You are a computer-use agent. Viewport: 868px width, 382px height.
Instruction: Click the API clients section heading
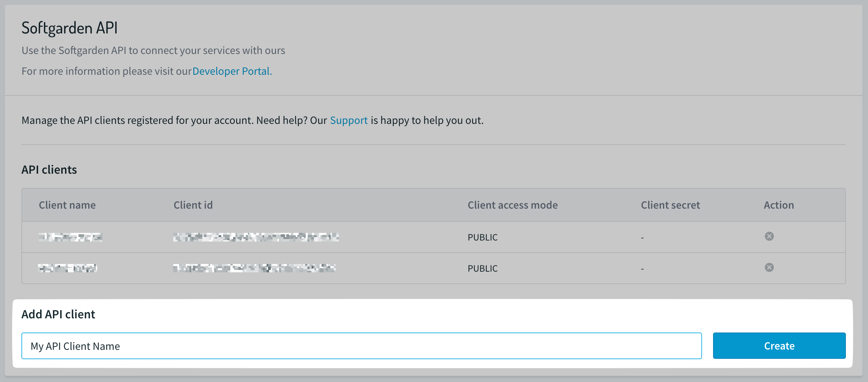coord(49,170)
